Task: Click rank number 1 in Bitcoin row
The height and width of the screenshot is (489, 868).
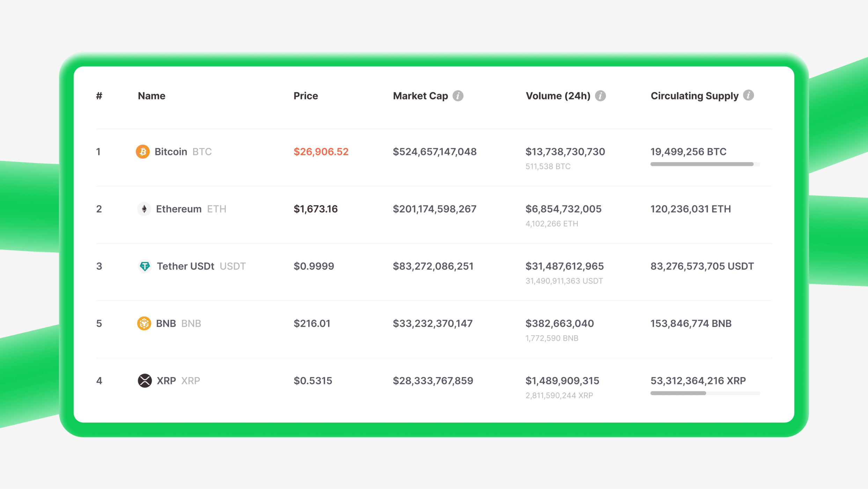Action: pyautogui.click(x=98, y=151)
